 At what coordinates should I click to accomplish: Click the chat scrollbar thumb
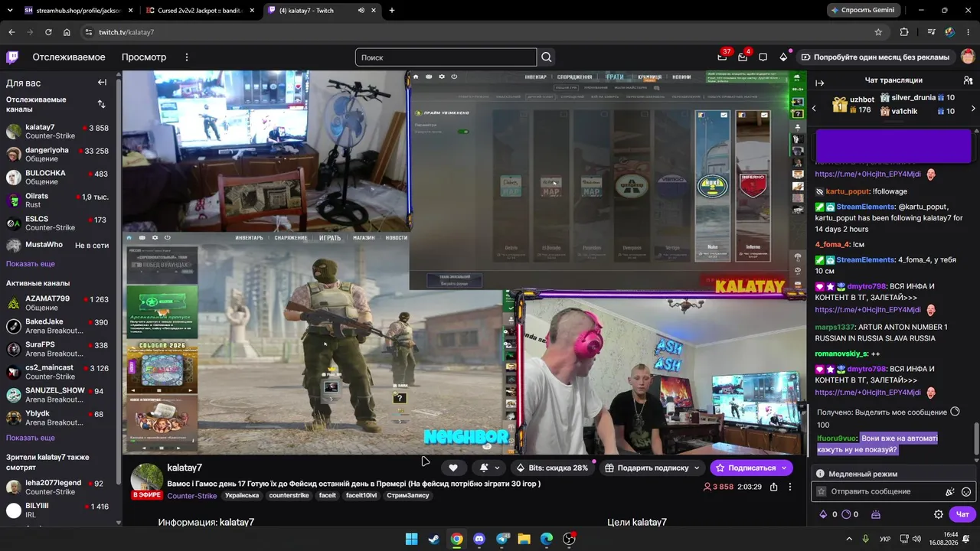click(x=975, y=439)
